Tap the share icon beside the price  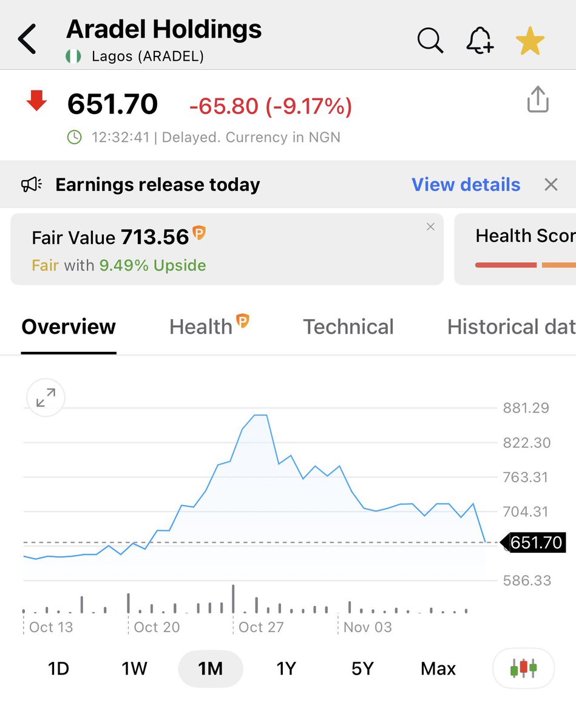tap(538, 99)
